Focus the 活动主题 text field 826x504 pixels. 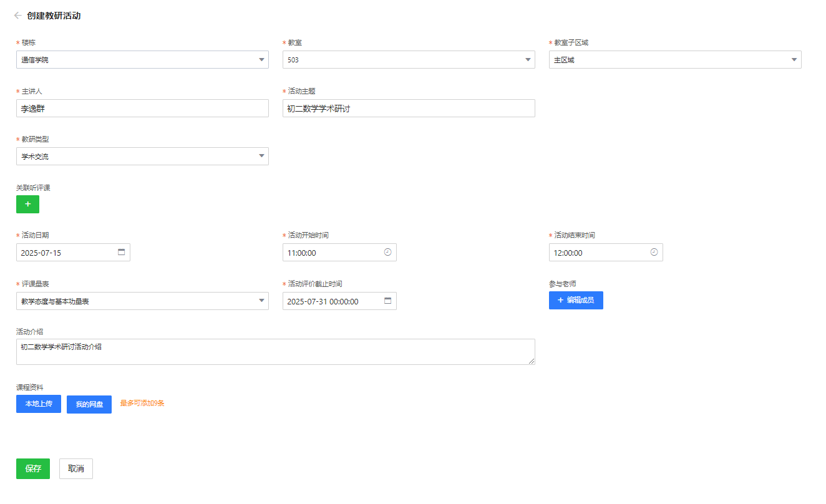(409, 109)
